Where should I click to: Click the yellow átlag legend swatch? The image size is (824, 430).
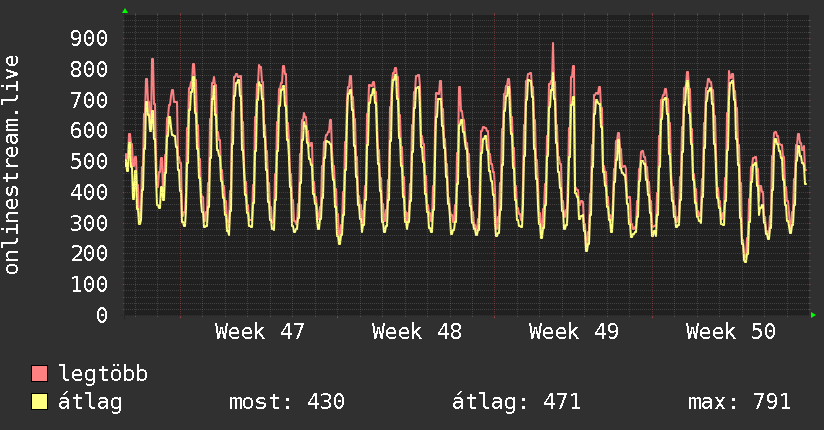point(39,402)
